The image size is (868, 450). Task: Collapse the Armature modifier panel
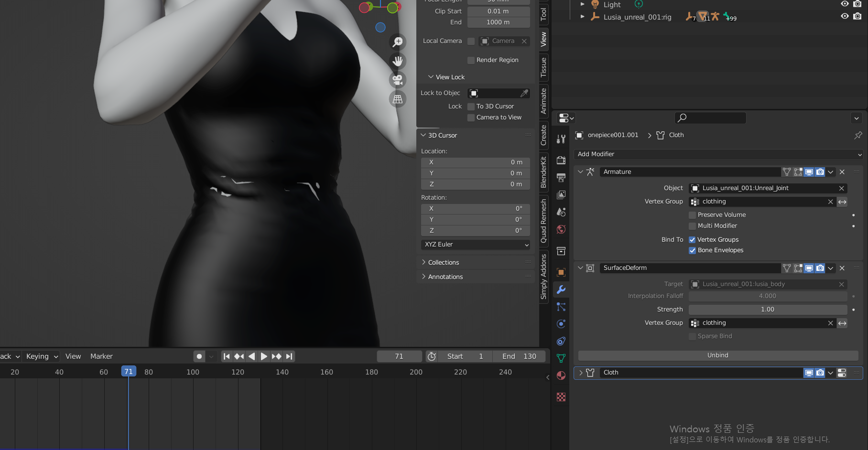click(x=580, y=172)
